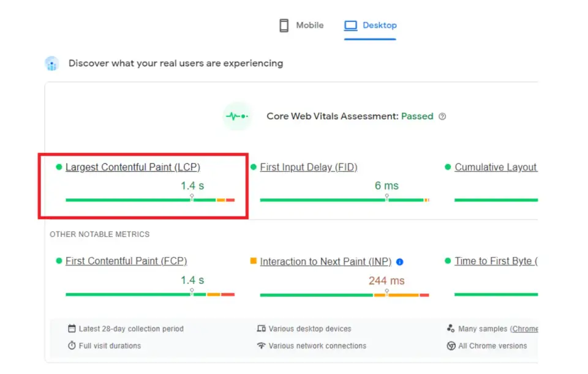Click 'Latest 28-day collection period' text
588x374 pixels.
131,329
